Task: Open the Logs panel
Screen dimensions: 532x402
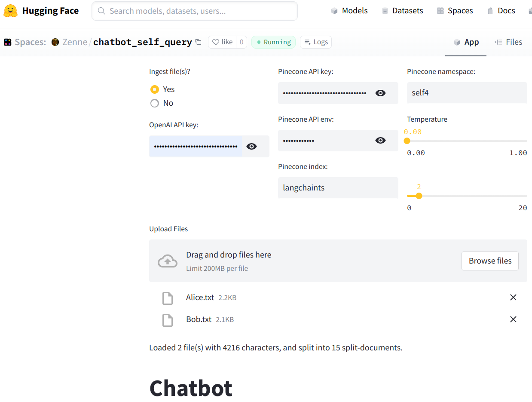Action: [x=316, y=42]
